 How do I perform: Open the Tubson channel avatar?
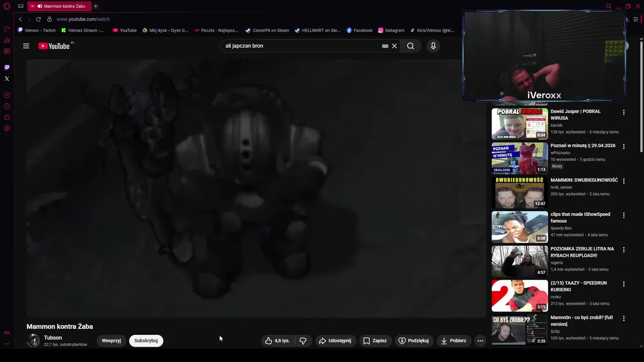tap(33, 340)
